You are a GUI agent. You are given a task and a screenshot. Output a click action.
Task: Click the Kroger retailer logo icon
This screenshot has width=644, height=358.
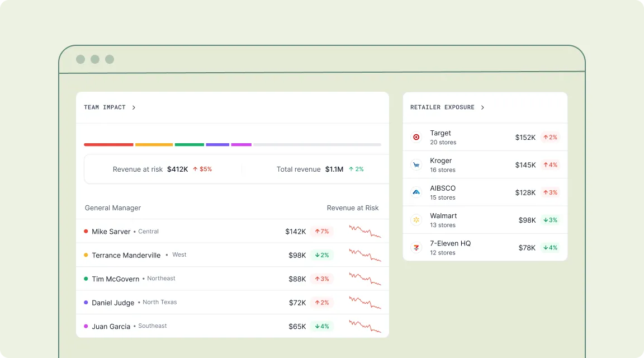(x=416, y=165)
